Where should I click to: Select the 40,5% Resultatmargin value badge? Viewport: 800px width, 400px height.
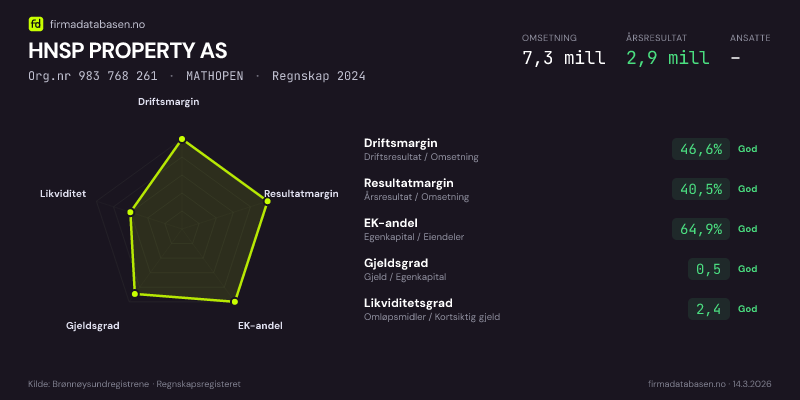tap(701, 189)
